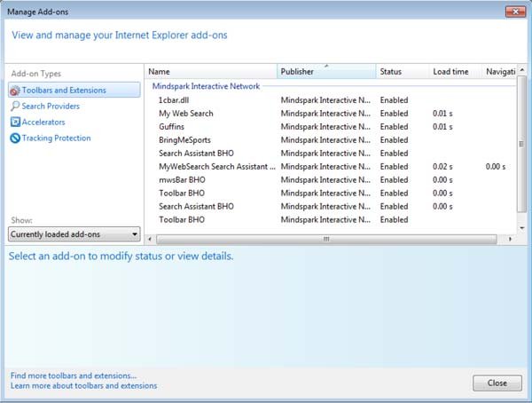This screenshot has width=532, height=403.
Task: Close the Manage Add-ons window
Action: pyautogui.click(x=515, y=12)
